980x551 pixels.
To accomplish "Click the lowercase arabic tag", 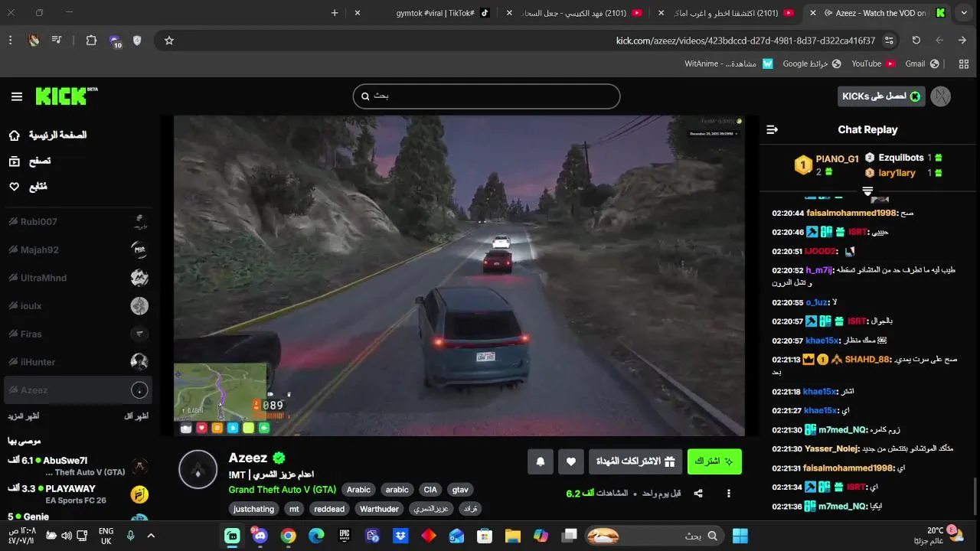I will (397, 490).
